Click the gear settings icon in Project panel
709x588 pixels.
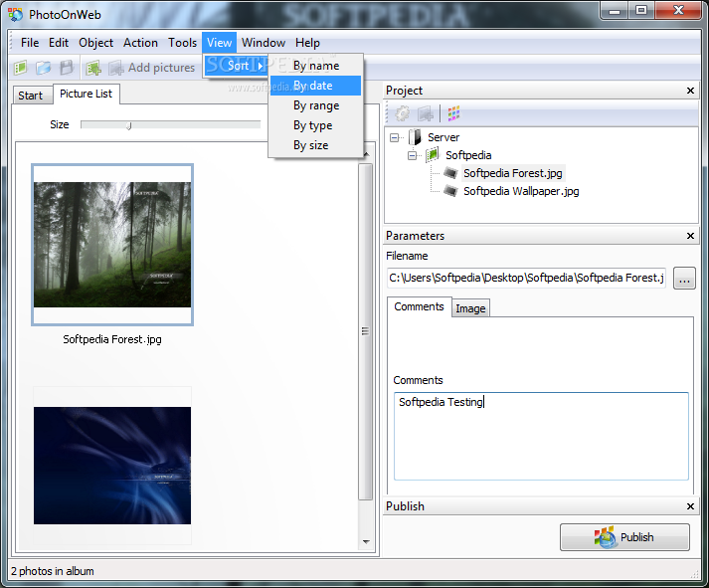pos(403,113)
